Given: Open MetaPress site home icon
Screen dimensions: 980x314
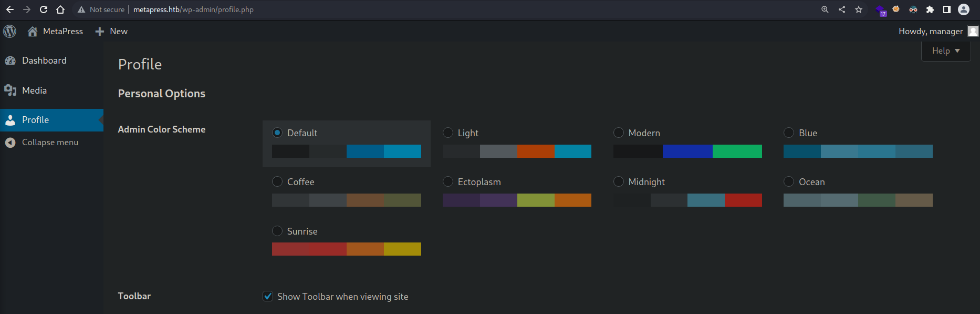Looking at the screenshot, I should [x=33, y=32].
